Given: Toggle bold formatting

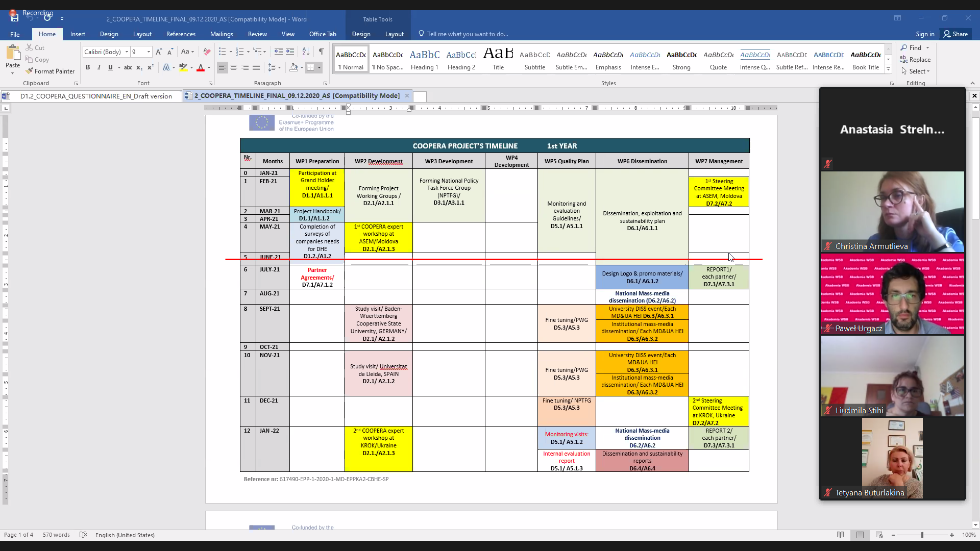Looking at the screenshot, I should (x=88, y=67).
